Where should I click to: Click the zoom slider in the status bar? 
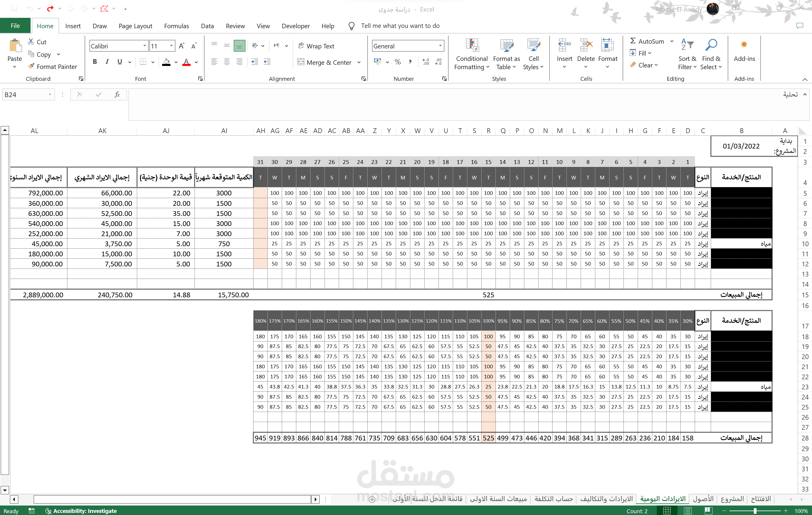[x=755, y=511]
